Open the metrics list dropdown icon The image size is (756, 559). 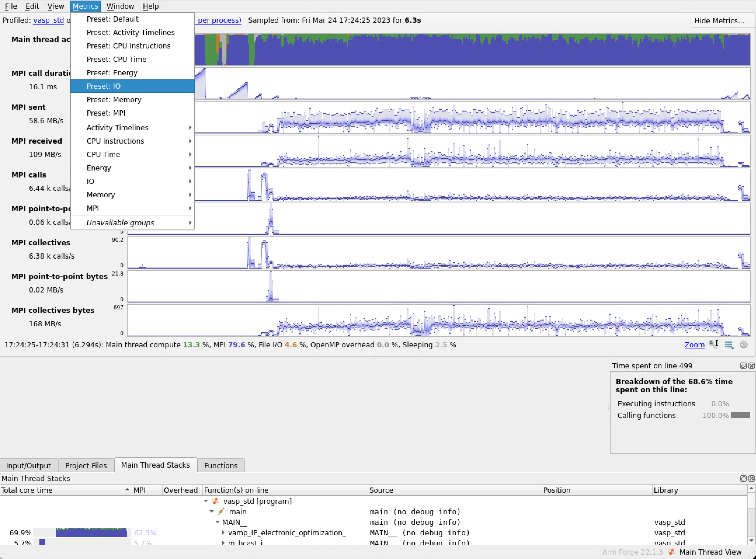(x=729, y=344)
